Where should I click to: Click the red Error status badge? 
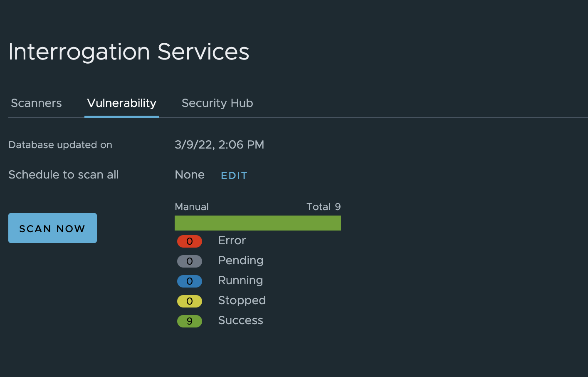190,241
